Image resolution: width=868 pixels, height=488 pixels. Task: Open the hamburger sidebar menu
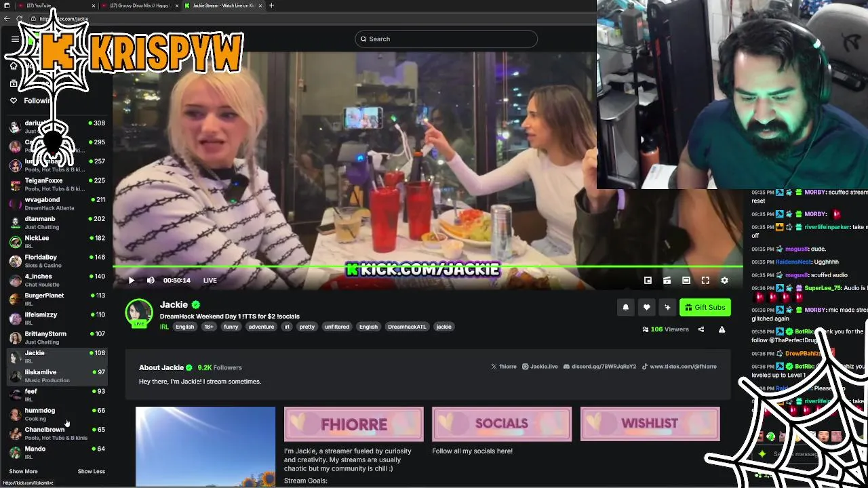15,39
